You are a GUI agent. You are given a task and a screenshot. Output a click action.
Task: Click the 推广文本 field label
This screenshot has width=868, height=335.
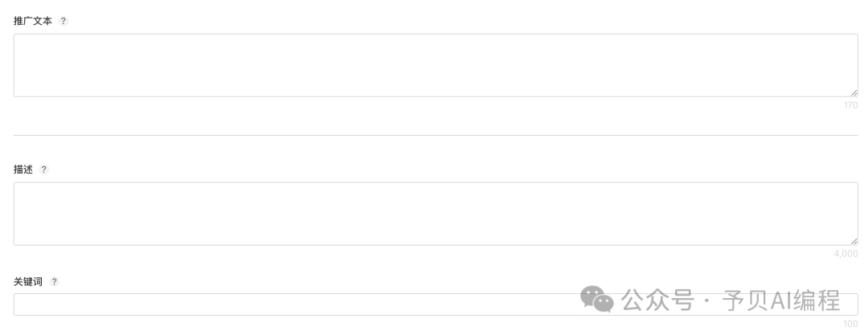click(33, 21)
